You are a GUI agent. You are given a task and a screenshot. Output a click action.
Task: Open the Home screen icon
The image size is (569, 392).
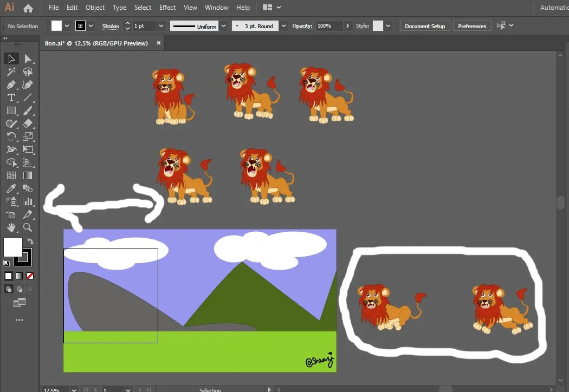[28, 8]
